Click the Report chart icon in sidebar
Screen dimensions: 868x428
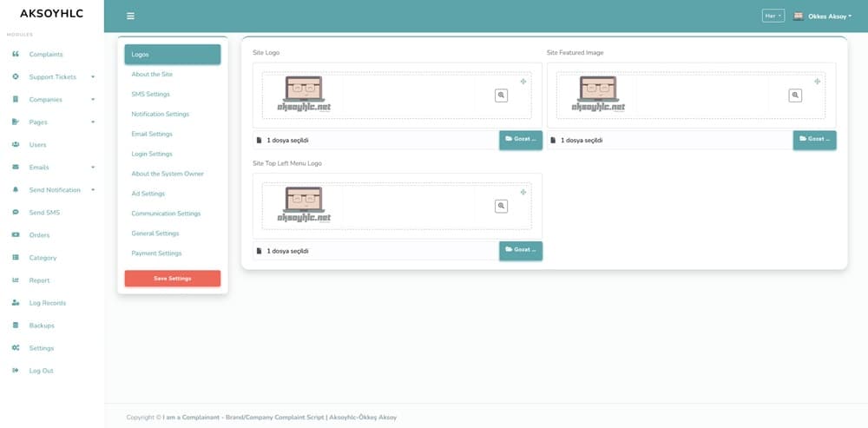(16, 280)
